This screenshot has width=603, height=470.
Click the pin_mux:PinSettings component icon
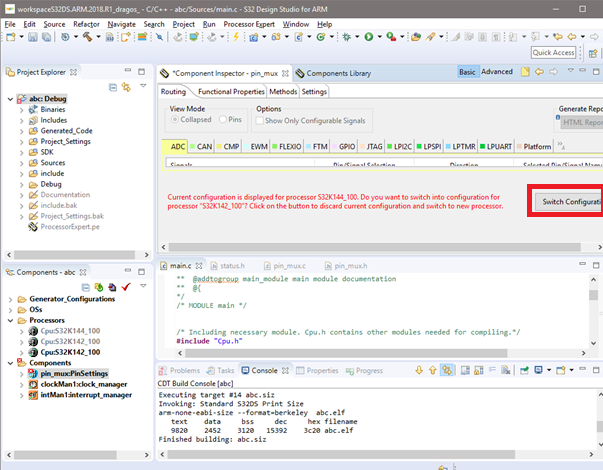click(33, 373)
